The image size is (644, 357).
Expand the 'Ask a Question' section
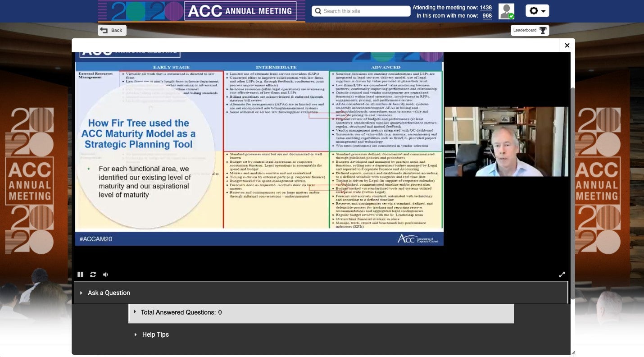tap(108, 293)
